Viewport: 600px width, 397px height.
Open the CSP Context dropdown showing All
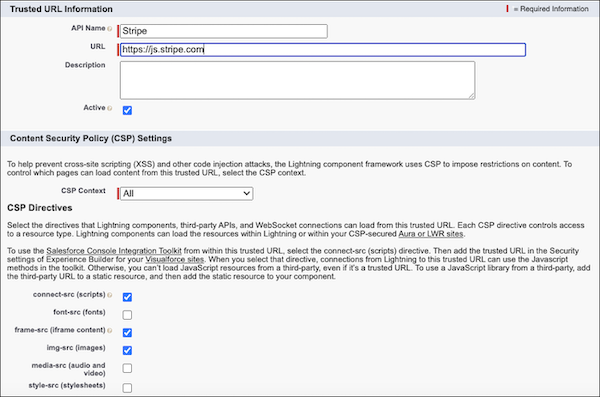186,194
